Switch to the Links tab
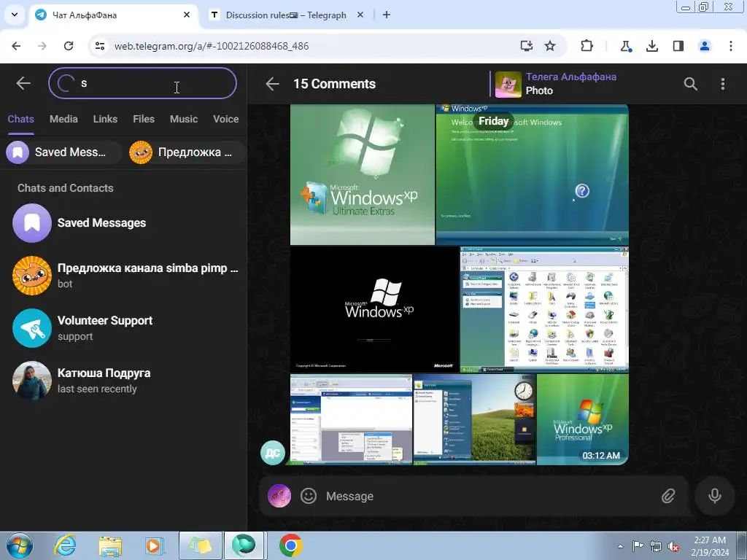Viewport: 747px width, 560px height. tap(105, 119)
